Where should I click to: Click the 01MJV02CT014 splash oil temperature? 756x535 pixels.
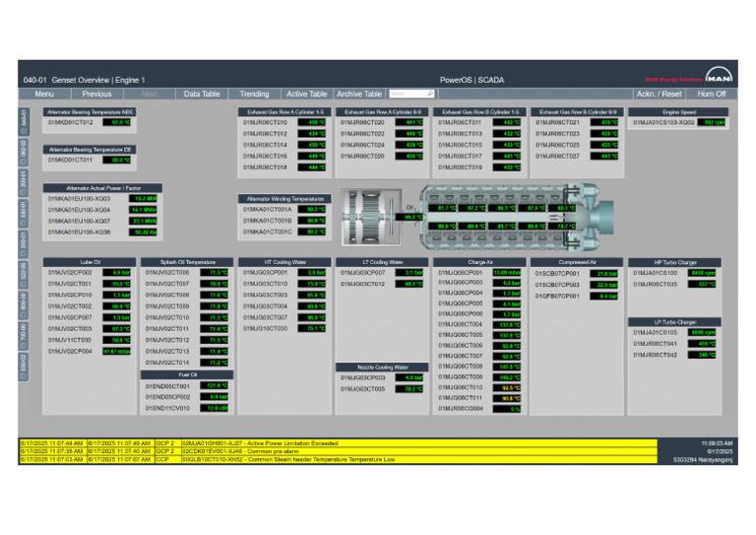[x=214, y=363]
